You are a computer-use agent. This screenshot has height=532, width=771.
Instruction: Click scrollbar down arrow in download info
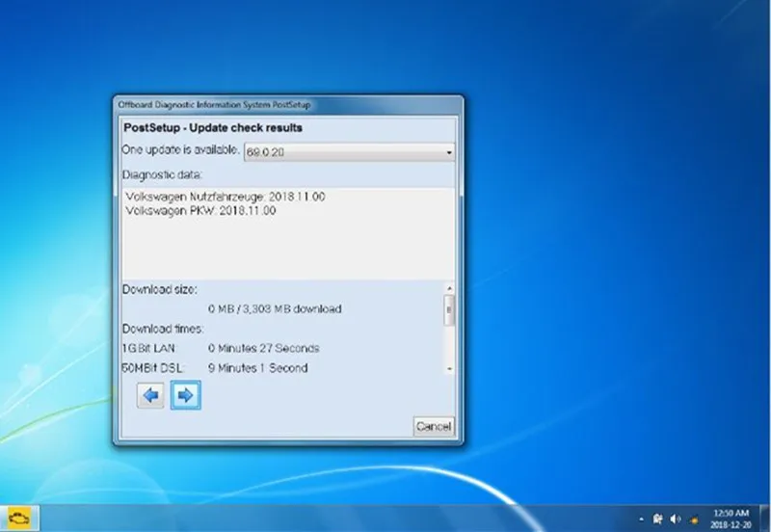tap(449, 369)
